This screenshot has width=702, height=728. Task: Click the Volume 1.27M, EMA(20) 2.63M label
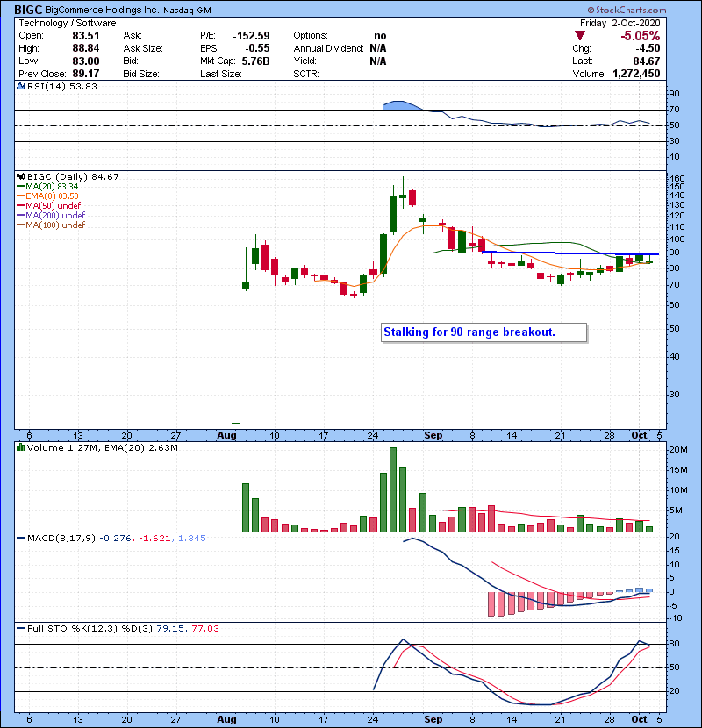[x=102, y=448]
